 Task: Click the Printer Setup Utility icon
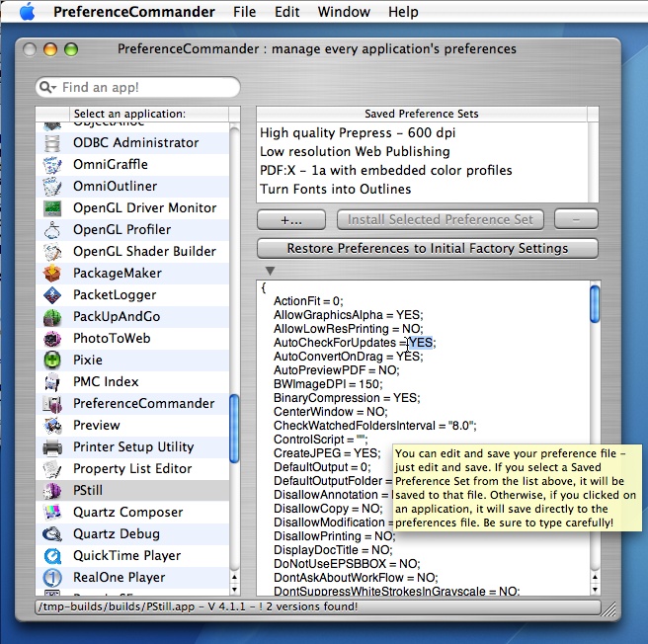[52, 446]
